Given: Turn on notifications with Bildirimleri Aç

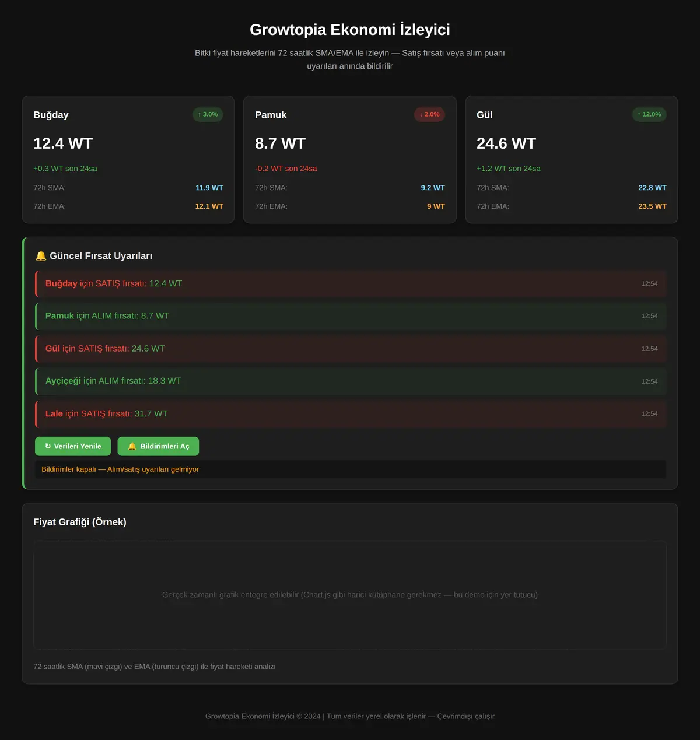Looking at the screenshot, I should click(x=158, y=446).
